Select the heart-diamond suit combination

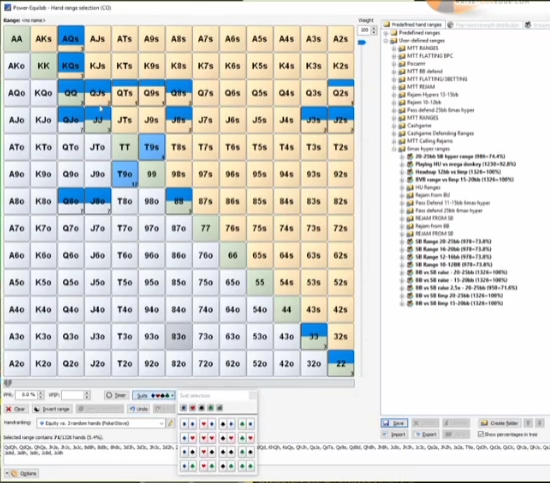point(208,424)
